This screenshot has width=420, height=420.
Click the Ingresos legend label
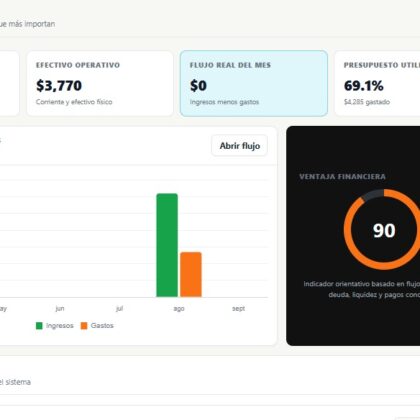[60, 326]
